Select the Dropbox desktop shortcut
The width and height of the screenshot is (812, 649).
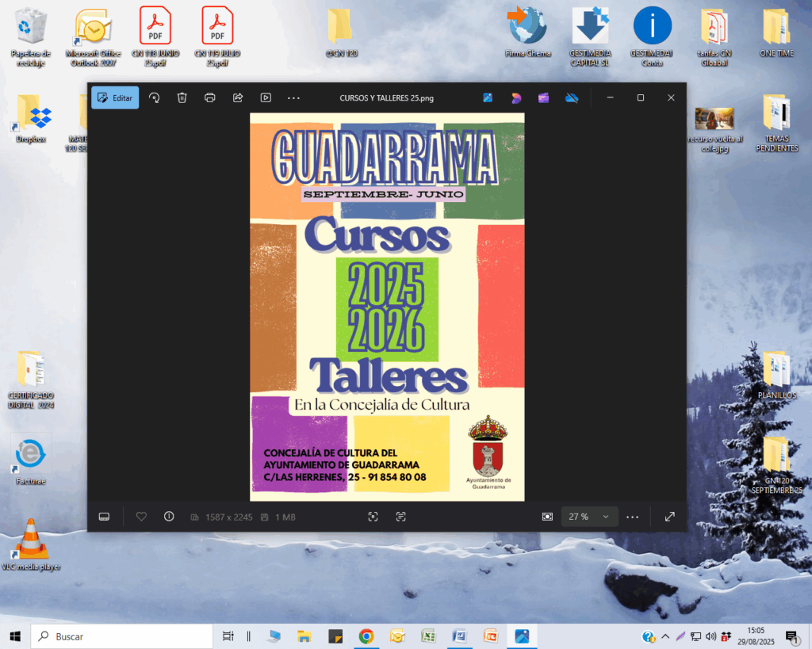(x=31, y=118)
